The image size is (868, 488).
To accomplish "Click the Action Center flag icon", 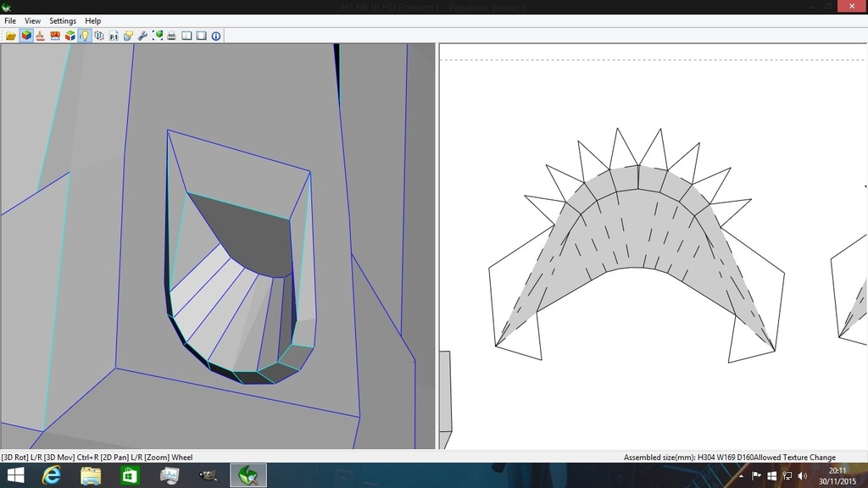I will 756,476.
